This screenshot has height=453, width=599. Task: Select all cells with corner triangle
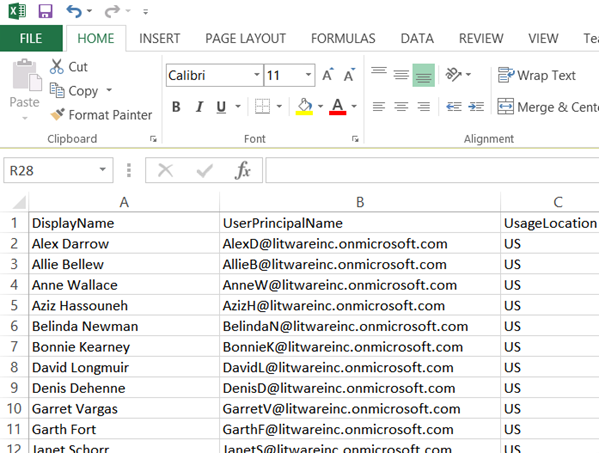pos(19,202)
